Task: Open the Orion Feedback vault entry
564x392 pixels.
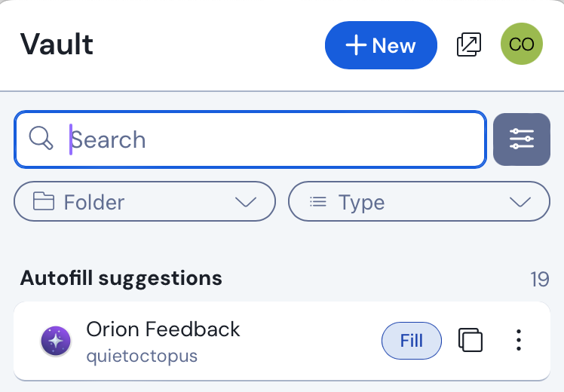Action: coord(164,329)
